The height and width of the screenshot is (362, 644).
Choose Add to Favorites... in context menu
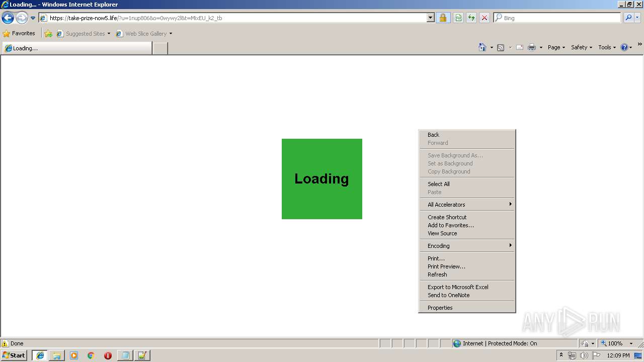click(x=467, y=225)
